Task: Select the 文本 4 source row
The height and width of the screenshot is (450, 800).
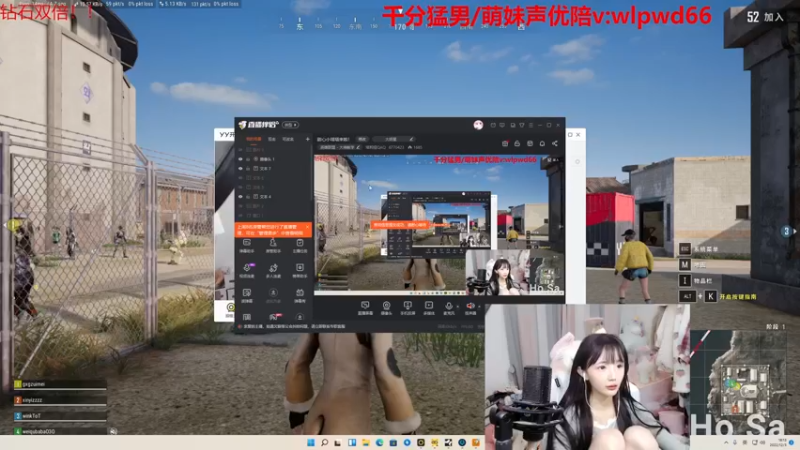Action: coord(273,196)
